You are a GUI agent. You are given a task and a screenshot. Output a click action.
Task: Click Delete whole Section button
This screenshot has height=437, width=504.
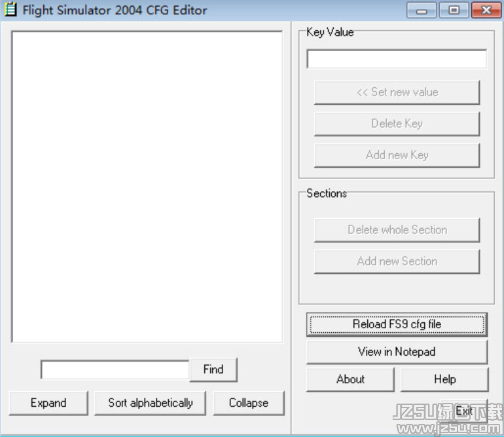397,230
